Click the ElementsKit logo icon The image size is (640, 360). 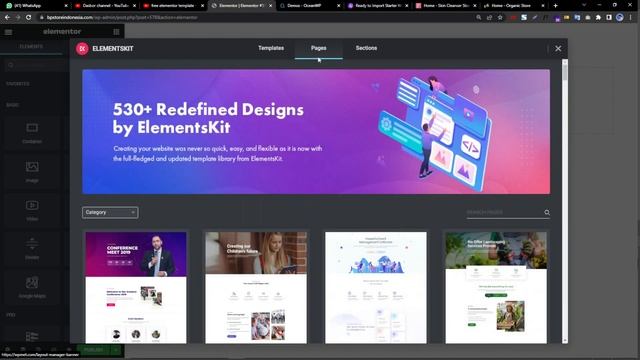[82, 49]
